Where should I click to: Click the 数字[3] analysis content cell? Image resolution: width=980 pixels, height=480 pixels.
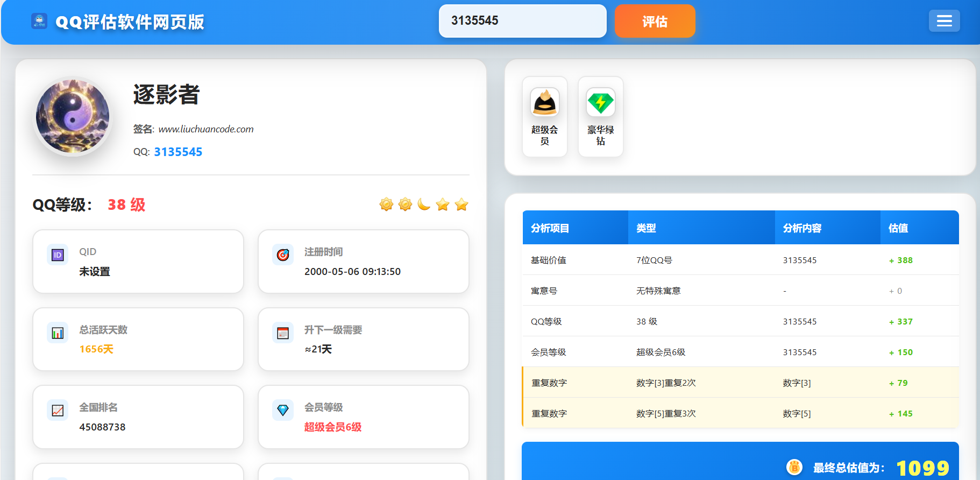click(x=797, y=383)
